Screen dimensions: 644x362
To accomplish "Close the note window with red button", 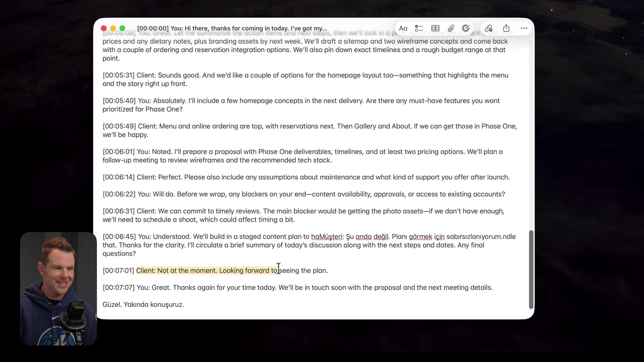I will (x=104, y=28).
